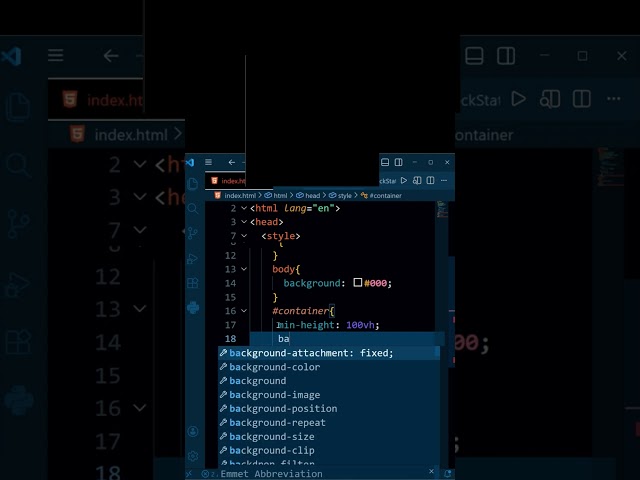Choose the background-position suggestion
640x480 pixels.
(329, 409)
